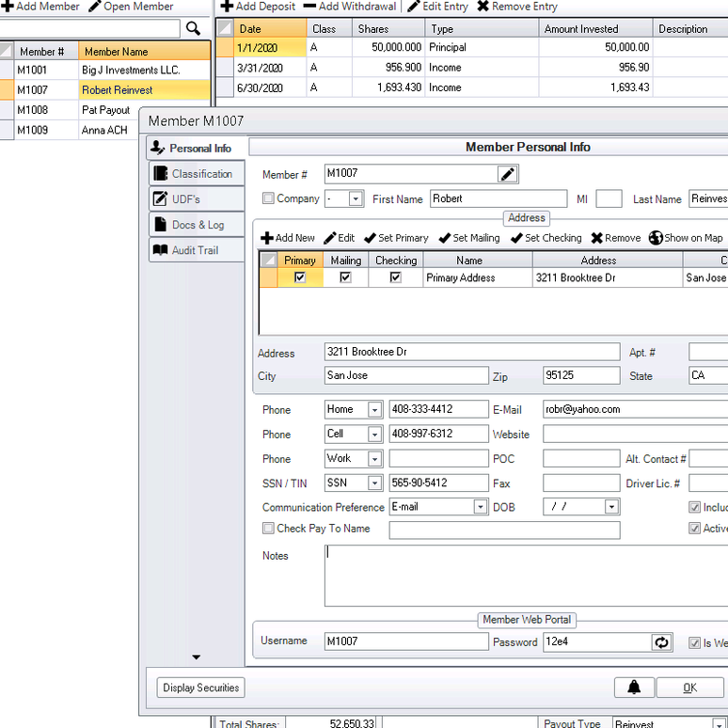The width and height of the screenshot is (728, 728).
Task: Click the search magnifier icon in member list
Action: point(194,29)
